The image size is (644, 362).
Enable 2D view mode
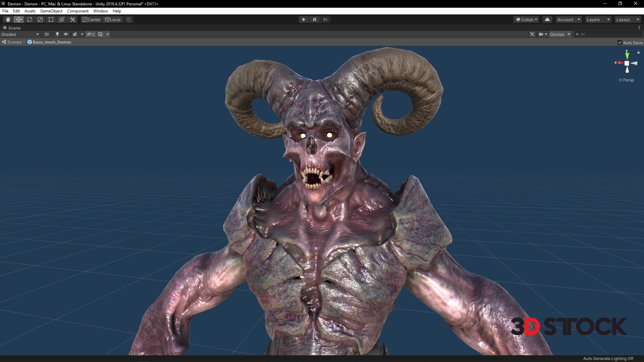point(47,34)
